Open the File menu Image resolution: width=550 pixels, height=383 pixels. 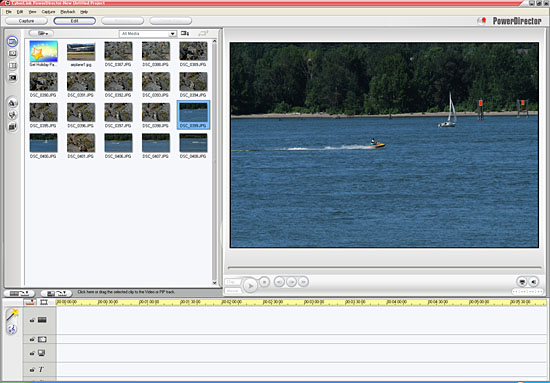9,12
